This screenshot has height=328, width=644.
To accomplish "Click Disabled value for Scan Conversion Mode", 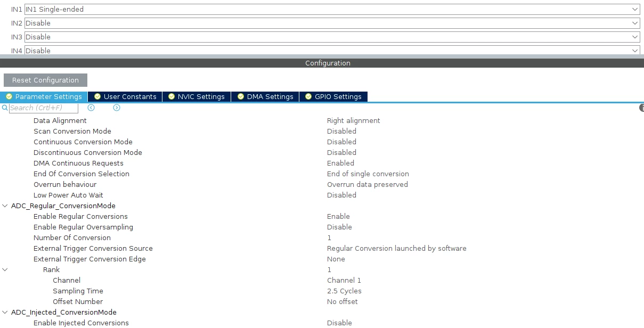I will (x=341, y=131).
